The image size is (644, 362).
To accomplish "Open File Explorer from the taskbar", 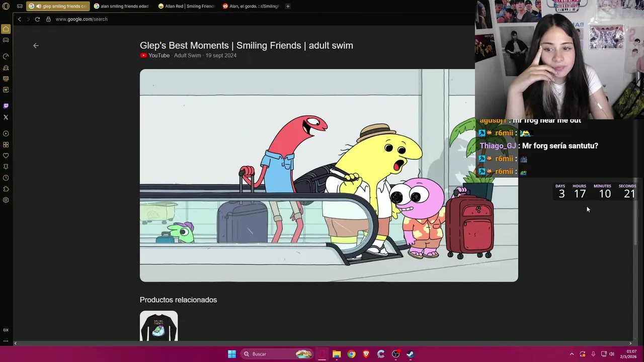I will coord(337,354).
